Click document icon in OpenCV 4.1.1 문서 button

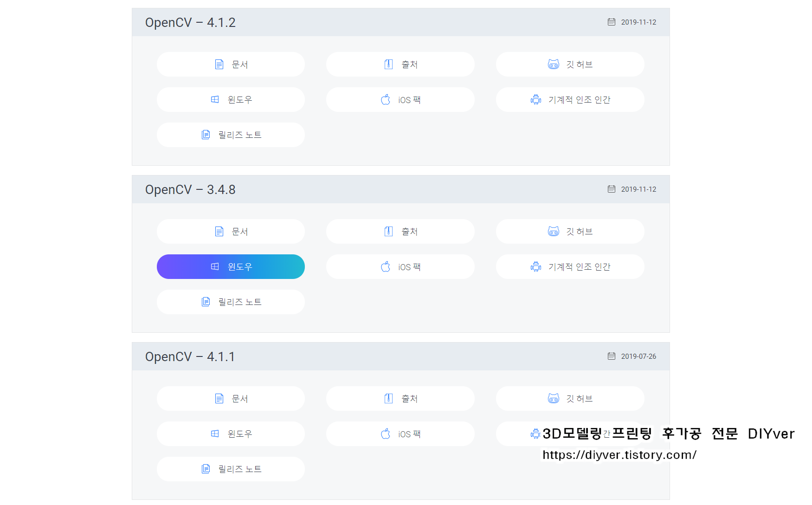click(x=219, y=399)
